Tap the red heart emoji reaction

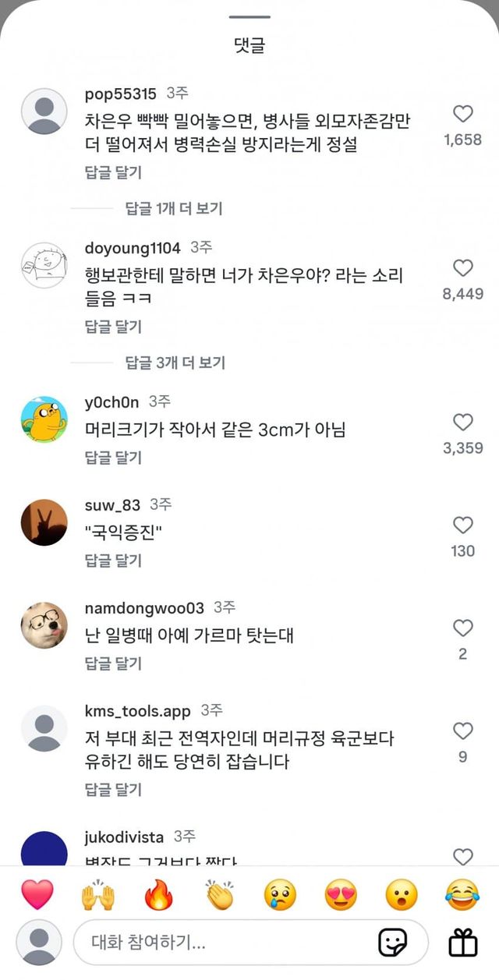click(x=37, y=895)
